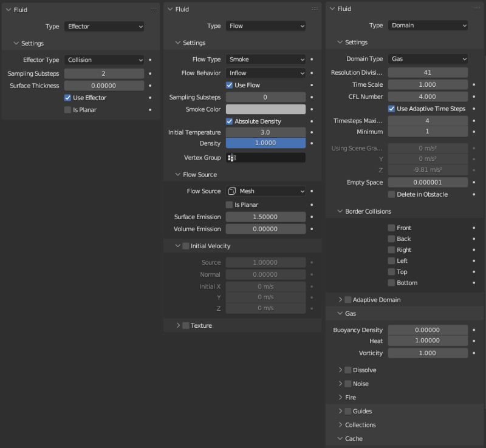Click animate dot next to Flow Type

click(x=312, y=59)
